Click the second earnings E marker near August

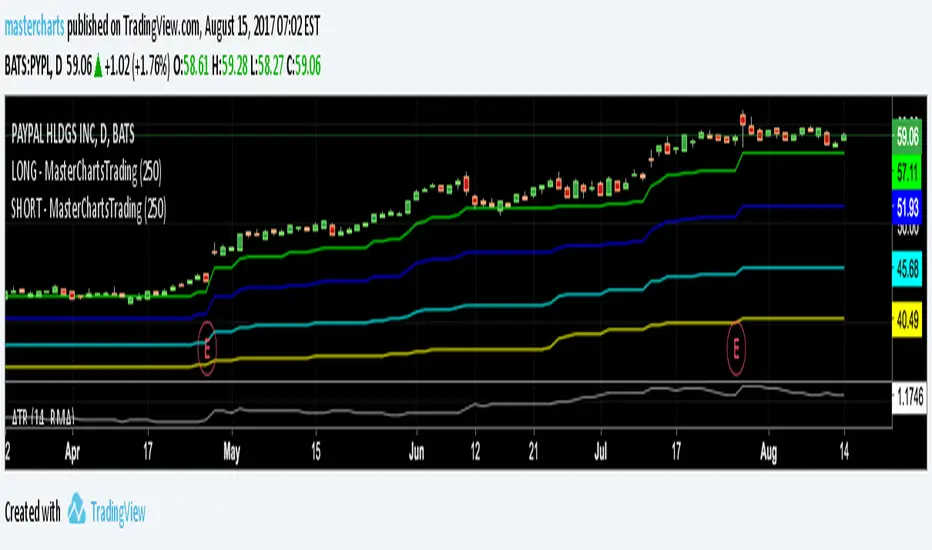(736, 348)
